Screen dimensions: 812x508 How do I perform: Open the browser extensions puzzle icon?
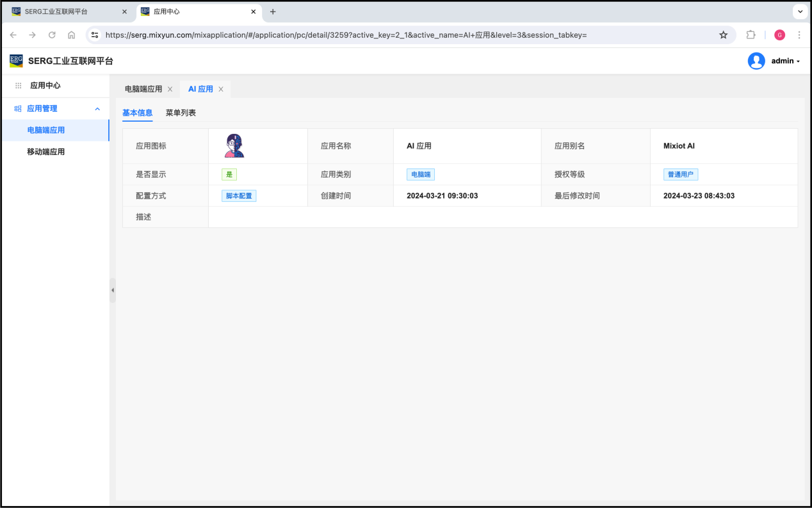[751, 35]
